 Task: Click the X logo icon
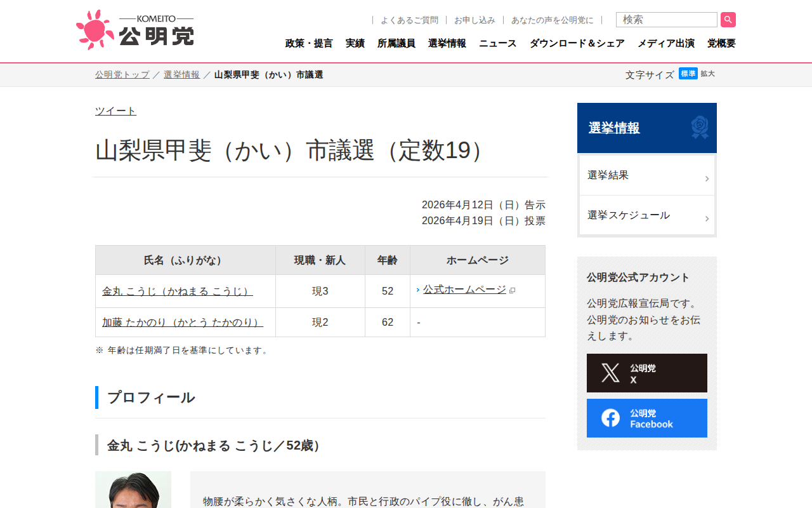[610, 373]
